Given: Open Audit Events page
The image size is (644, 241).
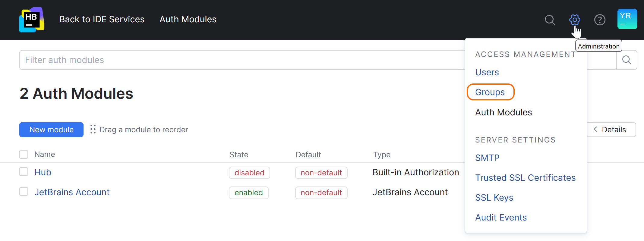Looking at the screenshot, I should 501,218.
